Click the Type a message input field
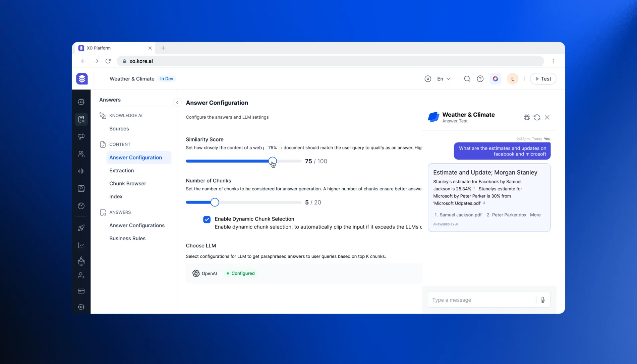 click(483, 300)
